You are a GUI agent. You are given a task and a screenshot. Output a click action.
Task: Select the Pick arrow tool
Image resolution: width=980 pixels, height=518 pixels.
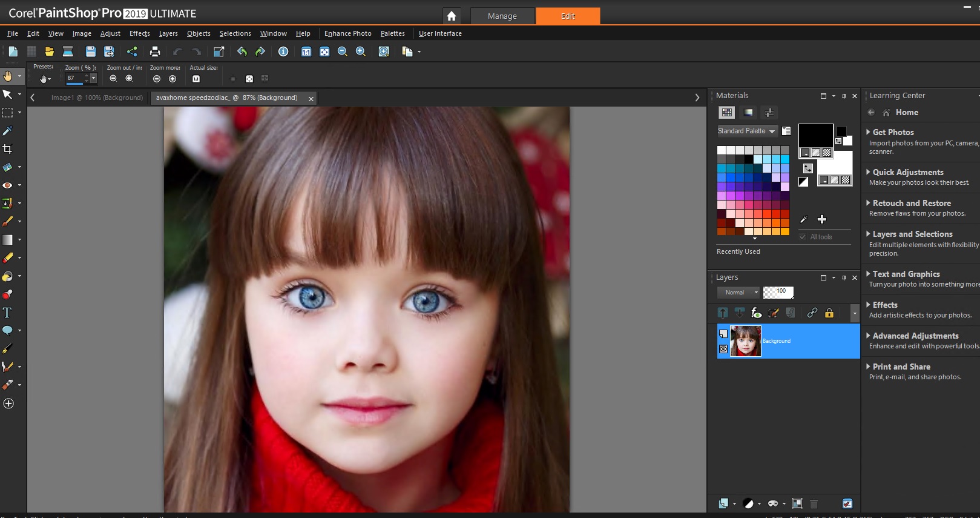(8, 95)
